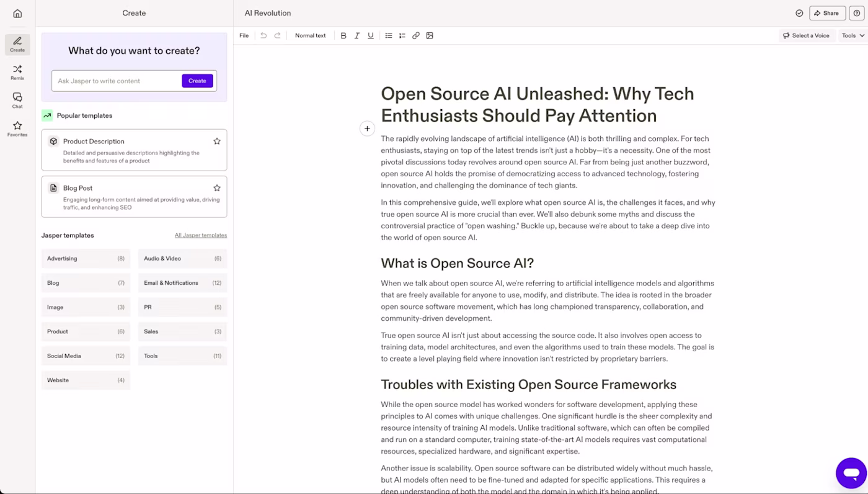Screen dimensions: 868x494
Task: Star the Product Description template
Action: [216, 141]
